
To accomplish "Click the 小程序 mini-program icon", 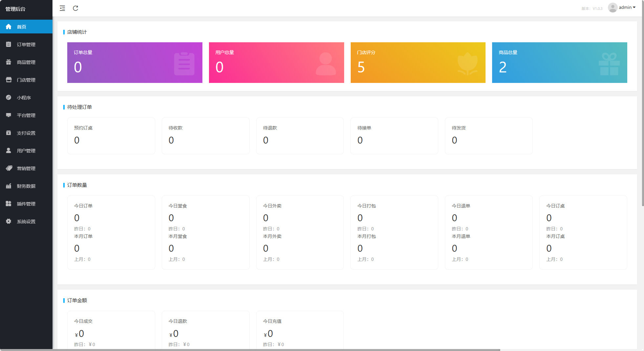I will (9, 97).
